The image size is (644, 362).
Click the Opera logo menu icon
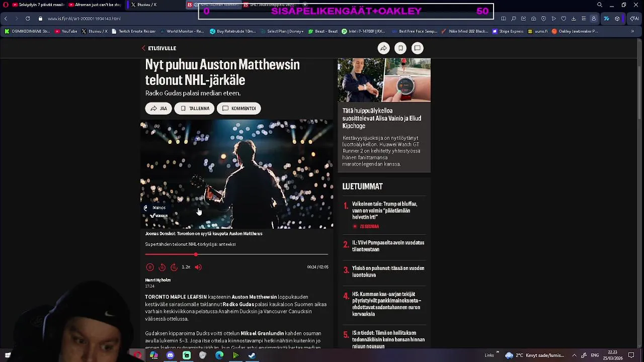point(6,5)
